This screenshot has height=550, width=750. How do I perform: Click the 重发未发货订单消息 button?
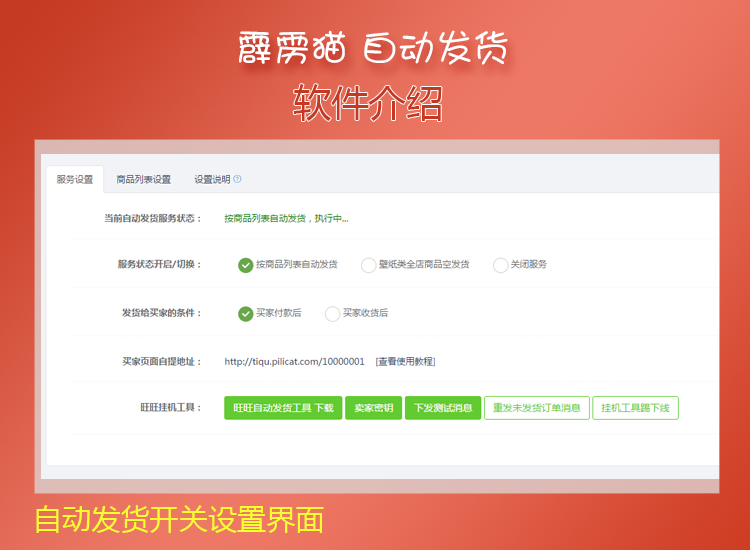[x=537, y=408]
